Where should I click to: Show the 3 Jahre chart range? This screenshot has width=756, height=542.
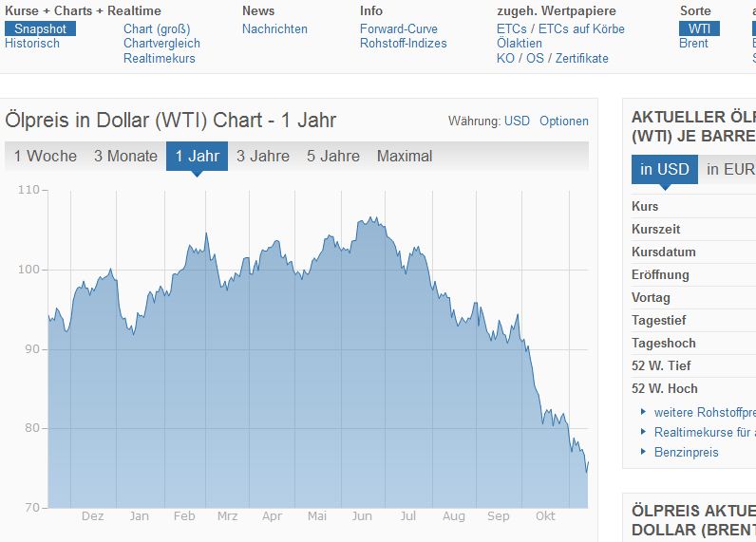click(x=263, y=157)
